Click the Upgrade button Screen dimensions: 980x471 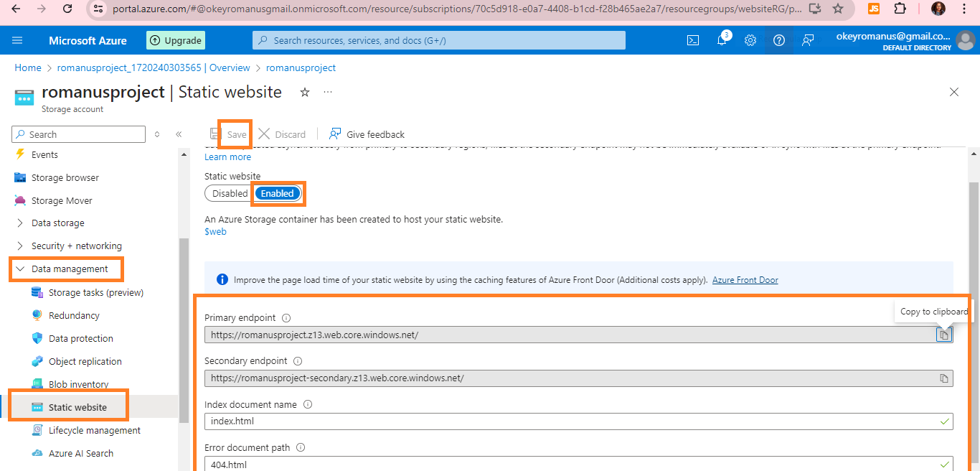(175, 40)
